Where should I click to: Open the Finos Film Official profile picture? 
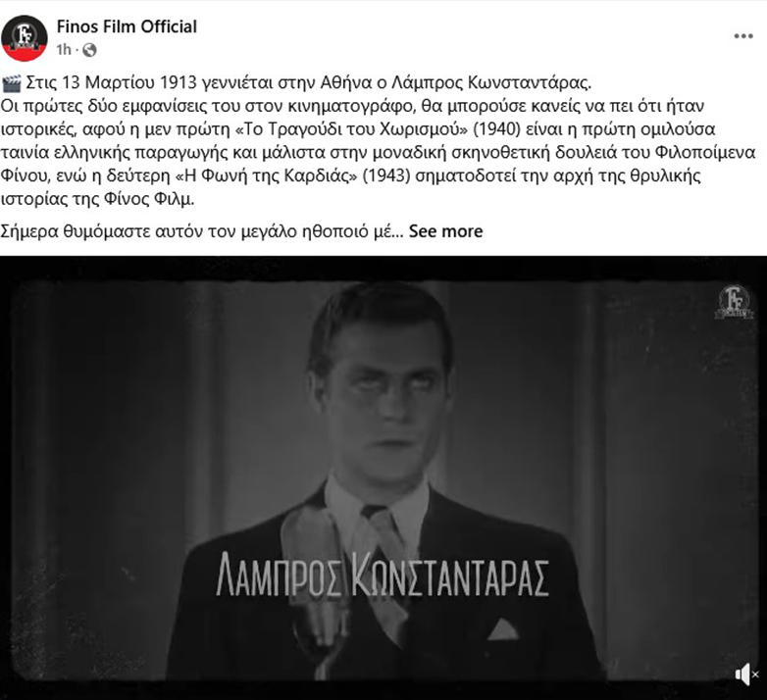24,38
